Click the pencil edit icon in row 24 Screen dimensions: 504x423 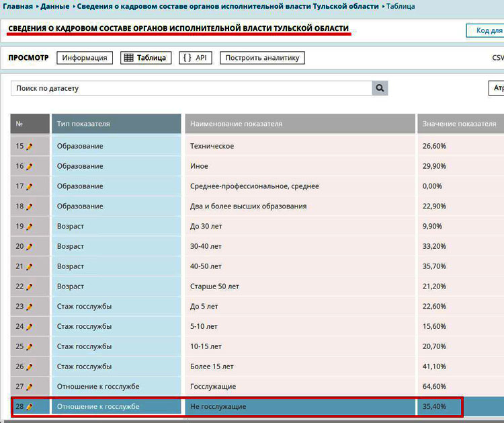(x=30, y=327)
